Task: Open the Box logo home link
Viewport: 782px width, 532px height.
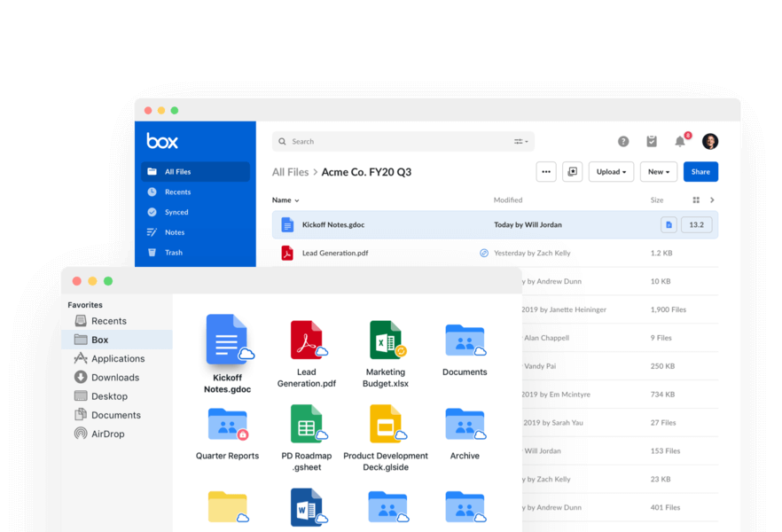Action: pos(162,141)
